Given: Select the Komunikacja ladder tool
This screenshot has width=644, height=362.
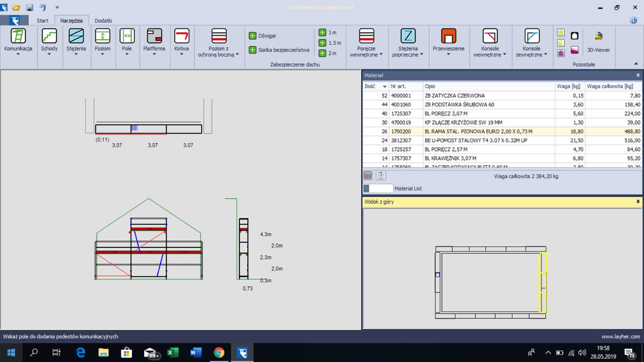Looking at the screenshot, I should coord(18,36).
